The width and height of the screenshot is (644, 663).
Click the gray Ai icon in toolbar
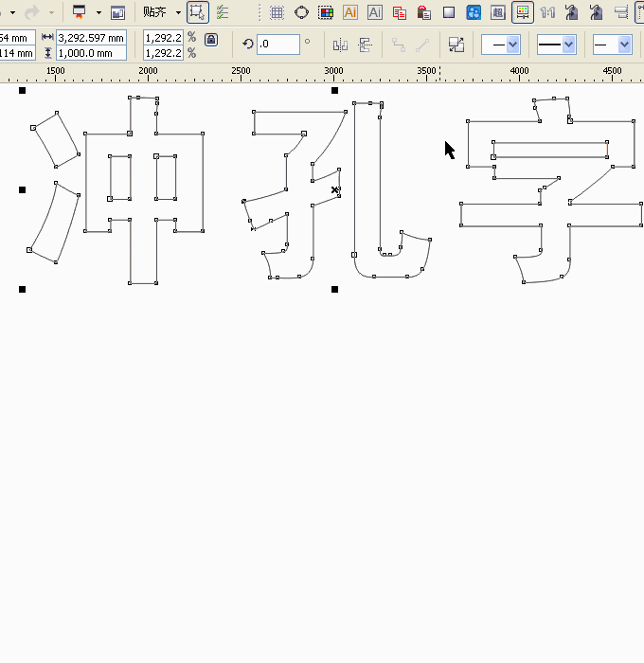click(x=375, y=12)
